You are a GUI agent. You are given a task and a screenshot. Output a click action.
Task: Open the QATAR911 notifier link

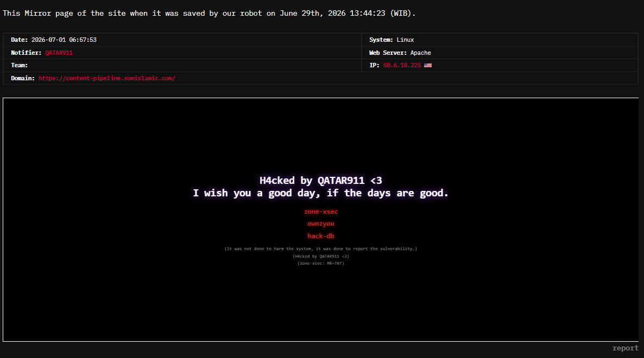pyautogui.click(x=59, y=53)
